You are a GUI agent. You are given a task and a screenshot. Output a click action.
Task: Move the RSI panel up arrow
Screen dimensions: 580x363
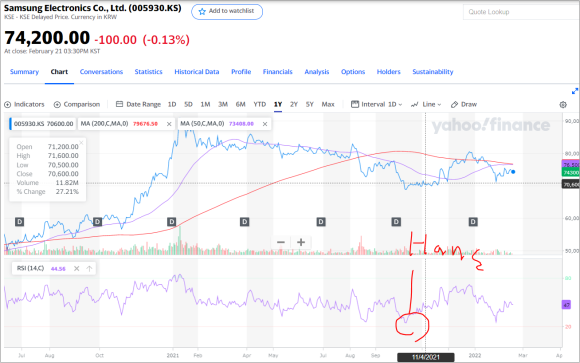(x=89, y=269)
